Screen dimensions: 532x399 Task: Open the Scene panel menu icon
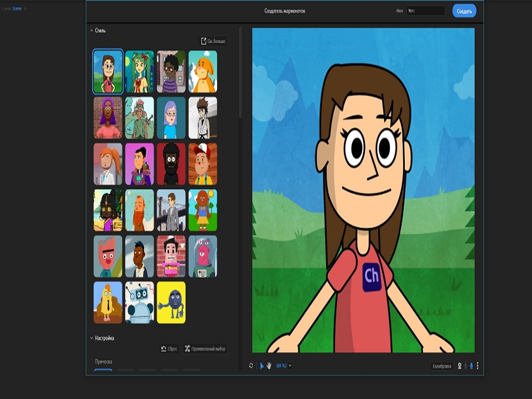[26, 9]
